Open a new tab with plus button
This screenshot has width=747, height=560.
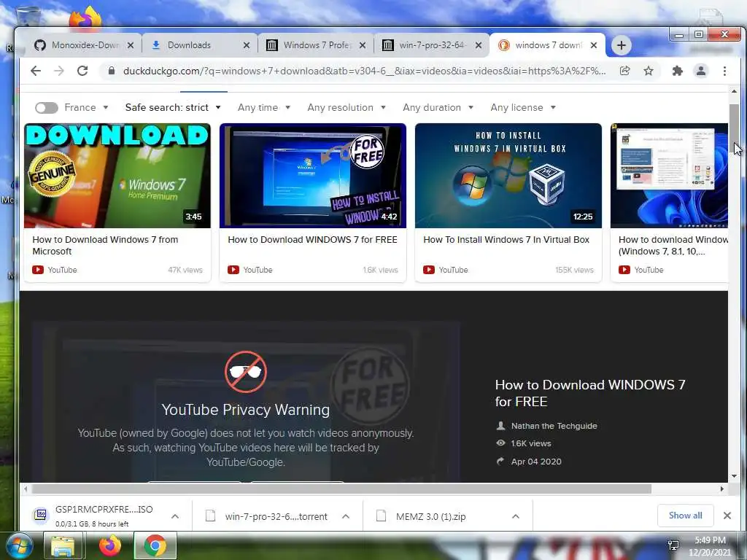click(x=622, y=45)
